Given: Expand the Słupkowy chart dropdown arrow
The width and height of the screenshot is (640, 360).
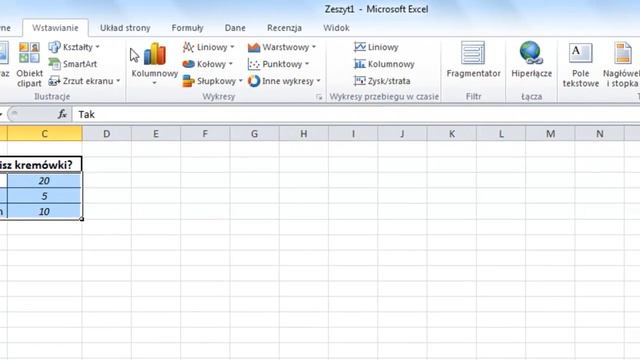Looking at the screenshot, I should point(241,81).
